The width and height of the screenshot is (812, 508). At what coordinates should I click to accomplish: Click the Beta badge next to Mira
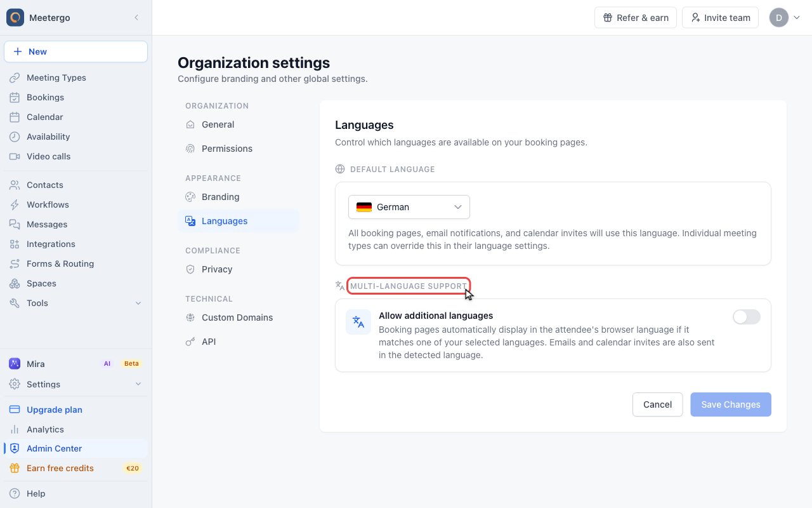tap(131, 364)
